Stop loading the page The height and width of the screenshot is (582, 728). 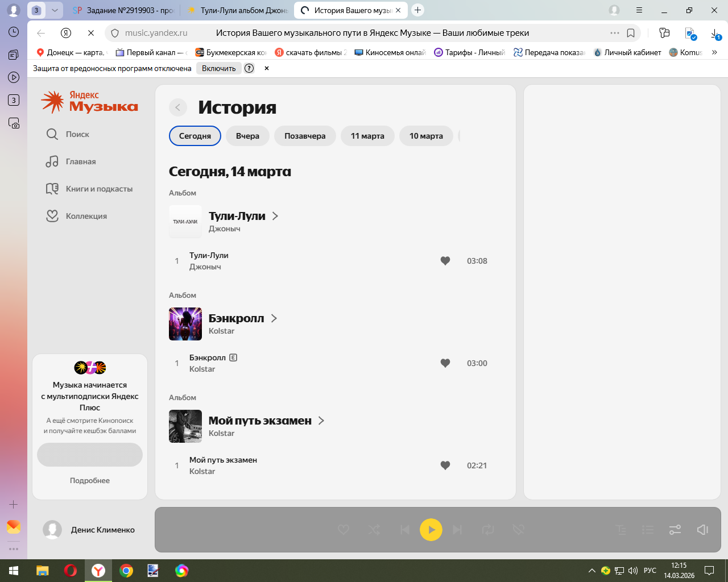coord(91,33)
